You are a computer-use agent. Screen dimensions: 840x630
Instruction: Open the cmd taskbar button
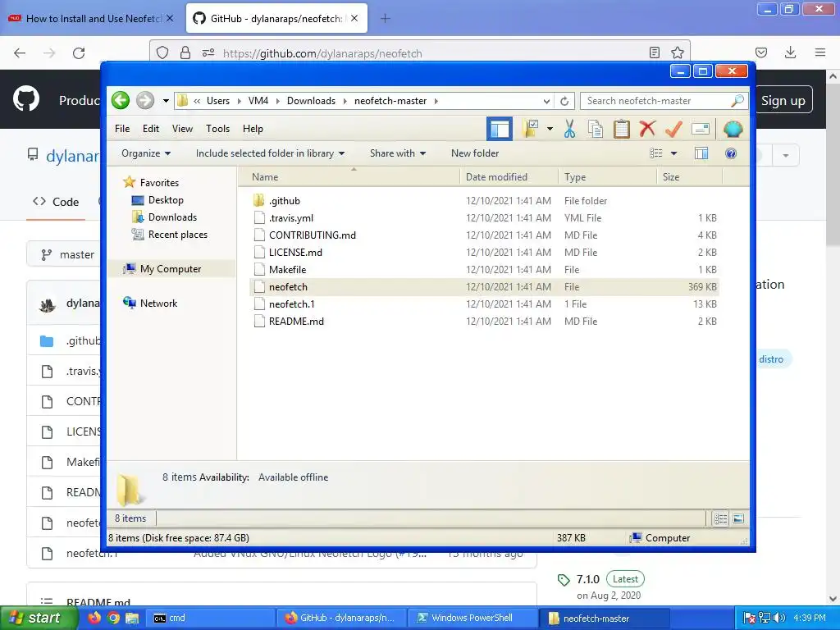[210, 619]
